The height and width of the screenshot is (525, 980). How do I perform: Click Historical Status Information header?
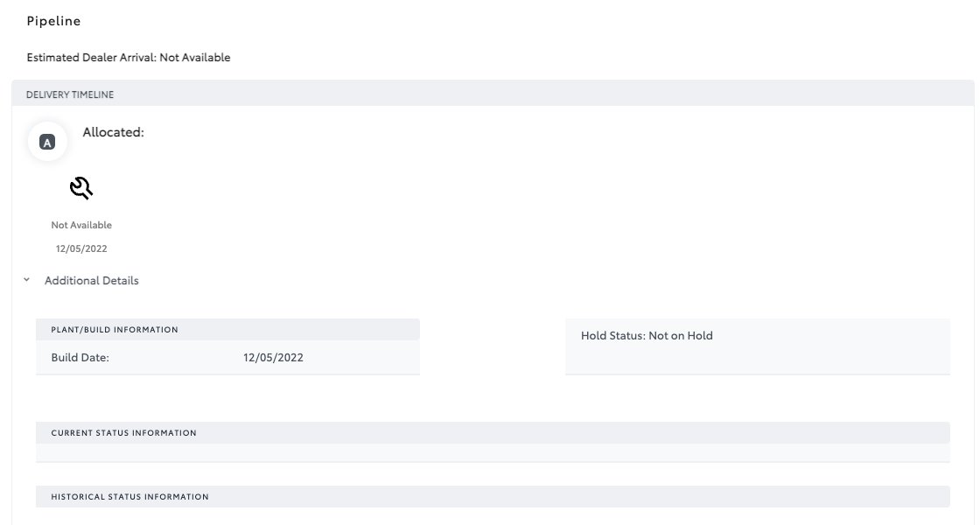(x=129, y=497)
